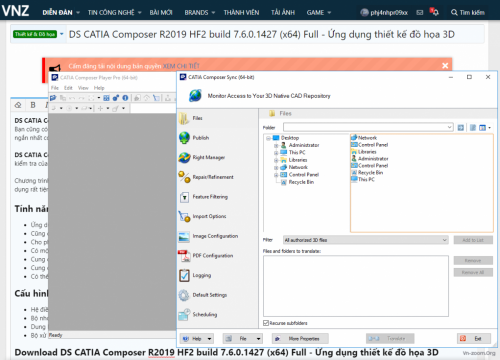Click the VNZ site logo
The height and width of the screenshot is (360, 500).
(x=15, y=11)
